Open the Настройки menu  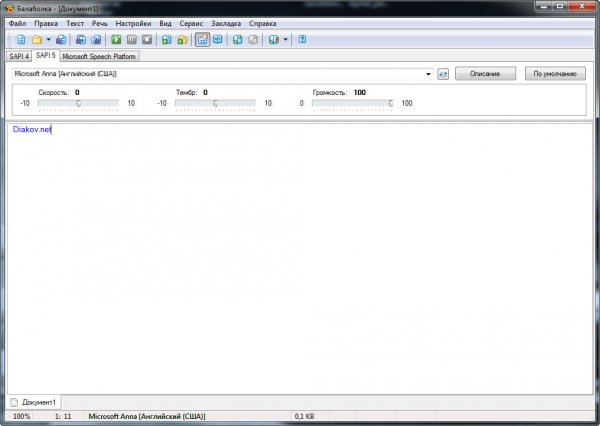(133, 24)
